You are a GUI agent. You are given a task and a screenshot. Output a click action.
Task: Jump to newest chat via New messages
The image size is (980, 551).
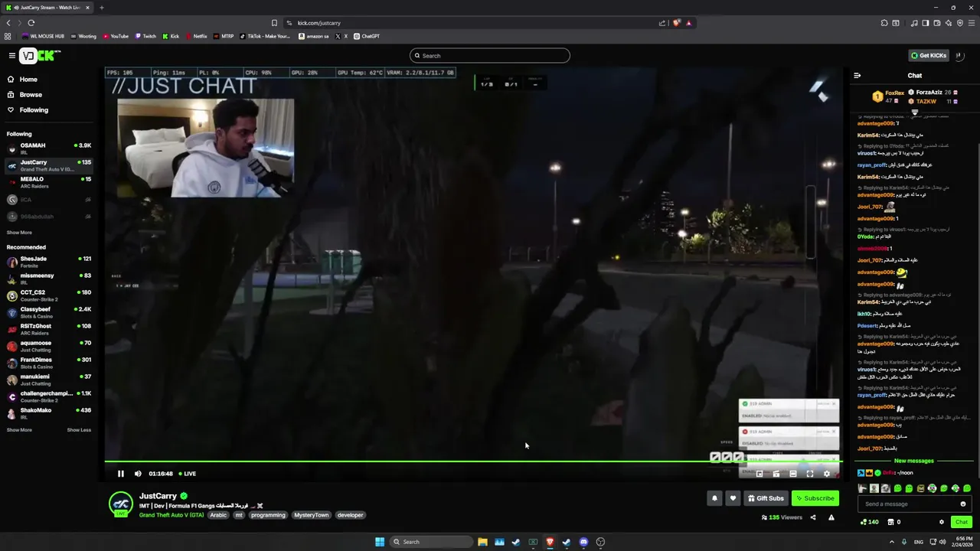[x=914, y=461]
